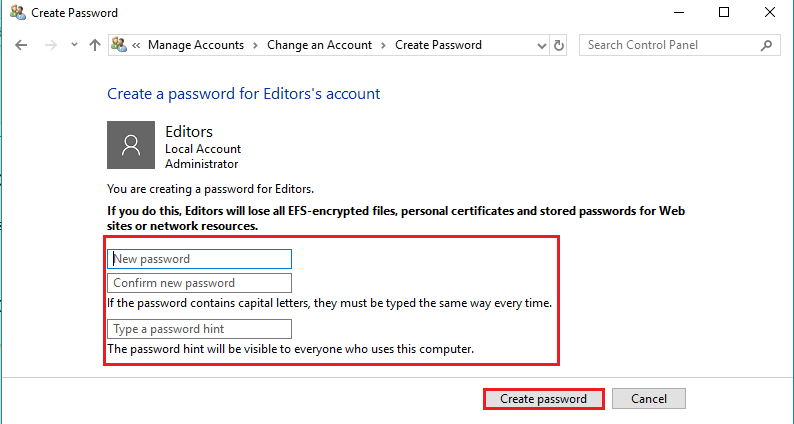
Task: Go up one level with the Up arrow
Action: pos(95,45)
